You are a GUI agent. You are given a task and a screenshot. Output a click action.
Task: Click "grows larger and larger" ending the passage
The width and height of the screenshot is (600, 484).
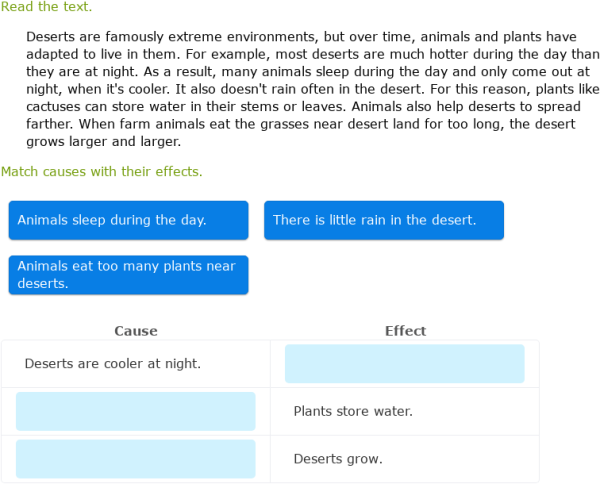tap(103, 142)
